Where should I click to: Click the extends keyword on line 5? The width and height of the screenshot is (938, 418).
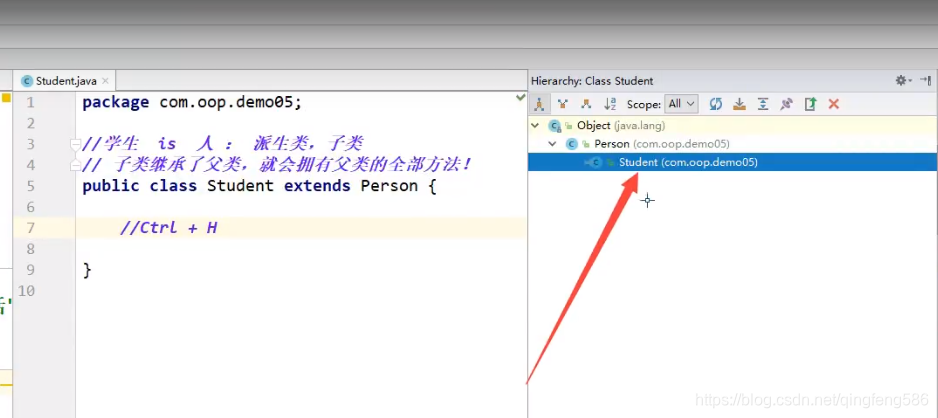[317, 186]
